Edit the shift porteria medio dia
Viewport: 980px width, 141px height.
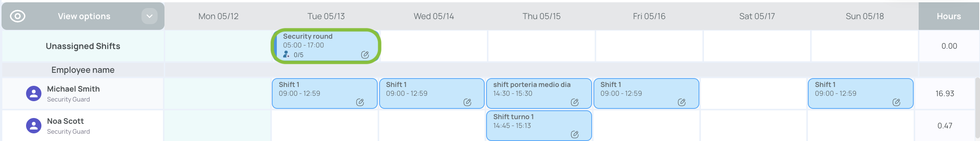pyautogui.click(x=574, y=102)
